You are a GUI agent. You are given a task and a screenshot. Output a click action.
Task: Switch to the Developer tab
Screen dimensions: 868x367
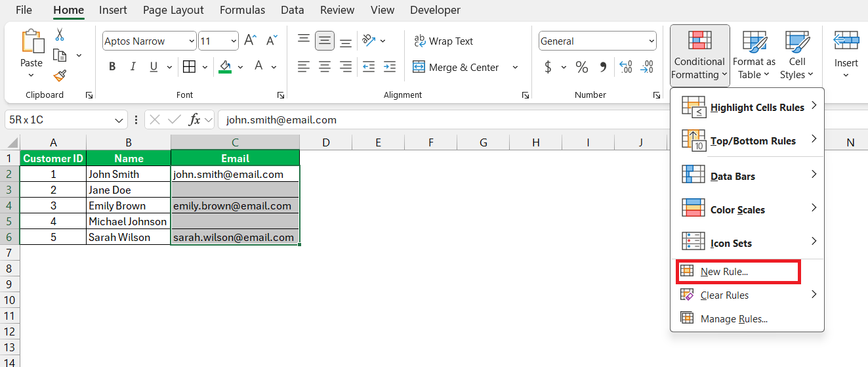435,10
